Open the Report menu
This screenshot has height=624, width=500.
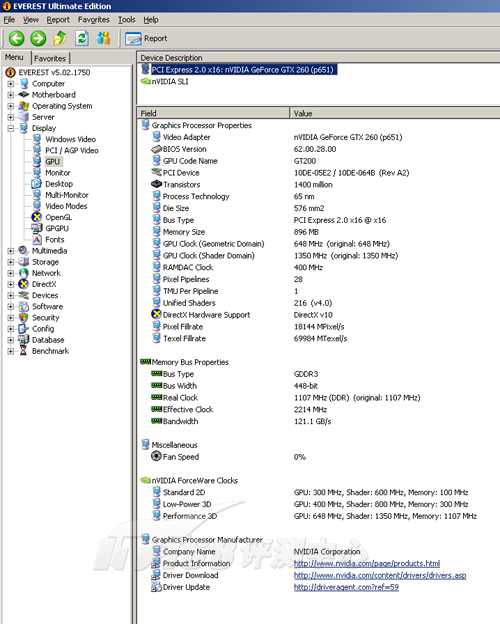point(58,20)
